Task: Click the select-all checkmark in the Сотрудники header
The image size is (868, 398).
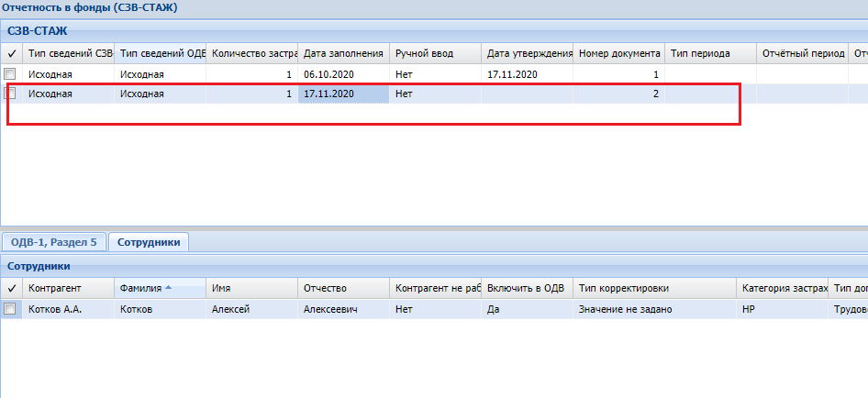Action: (x=11, y=288)
